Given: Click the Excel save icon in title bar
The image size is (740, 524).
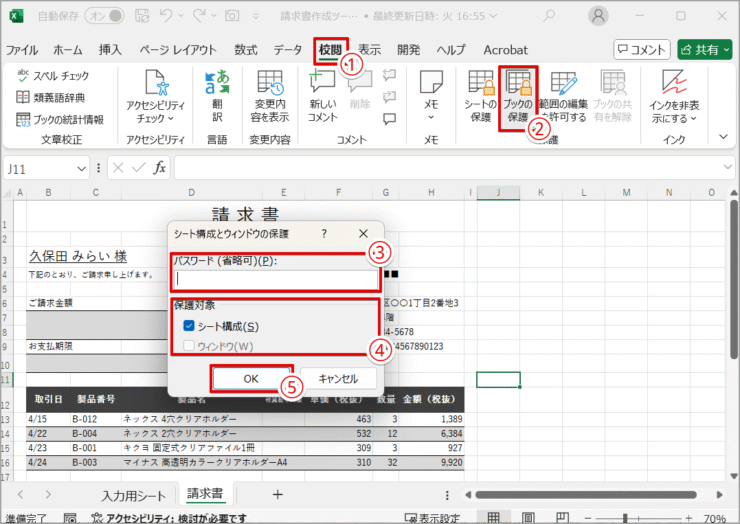Looking at the screenshot, I should (x=142, y=16).
